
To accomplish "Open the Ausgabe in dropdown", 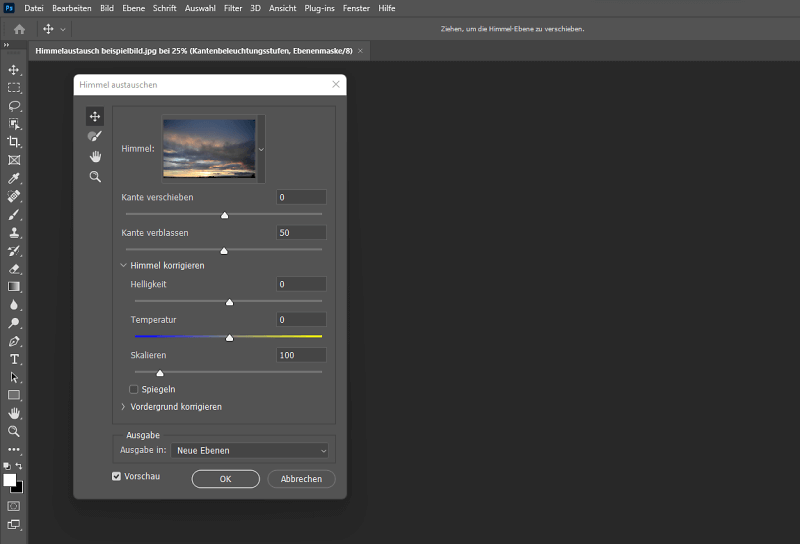I will pyautogui.click(x=250, y=451).
